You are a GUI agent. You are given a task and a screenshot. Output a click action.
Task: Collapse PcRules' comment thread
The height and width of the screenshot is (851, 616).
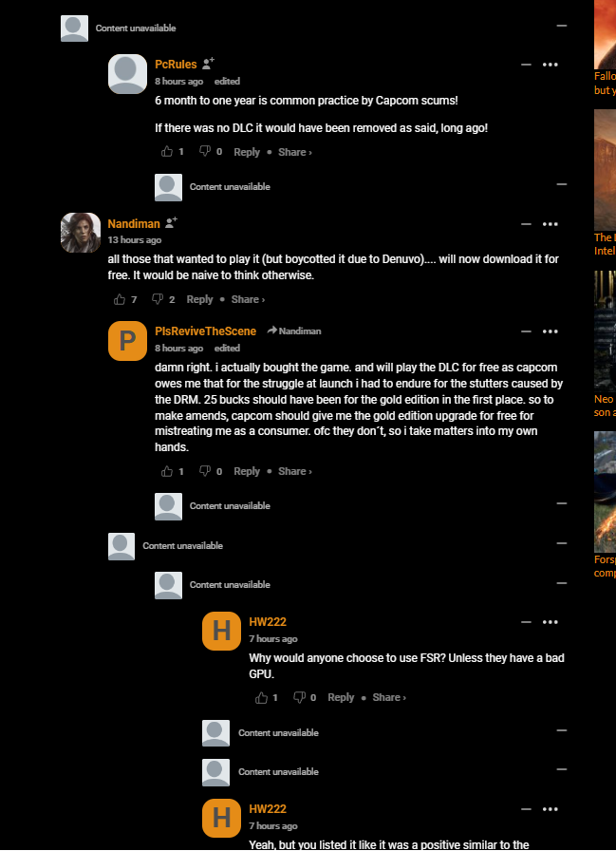point(526,65)
